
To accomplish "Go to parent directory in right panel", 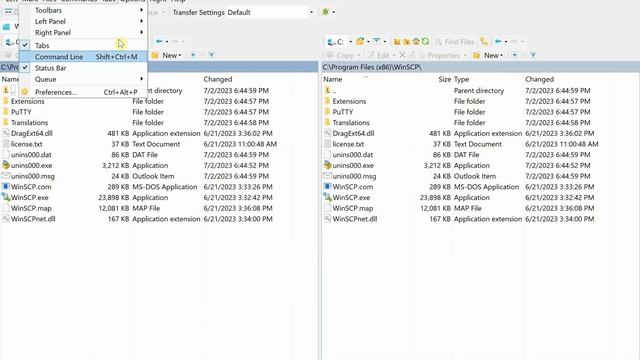I will click(x=397, y=42).
